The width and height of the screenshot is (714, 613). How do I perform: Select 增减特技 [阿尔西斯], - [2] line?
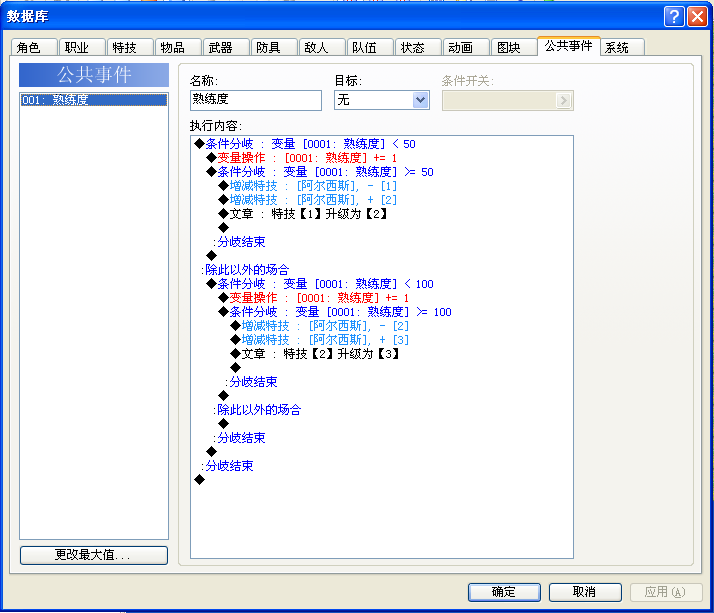click(320, 326)
